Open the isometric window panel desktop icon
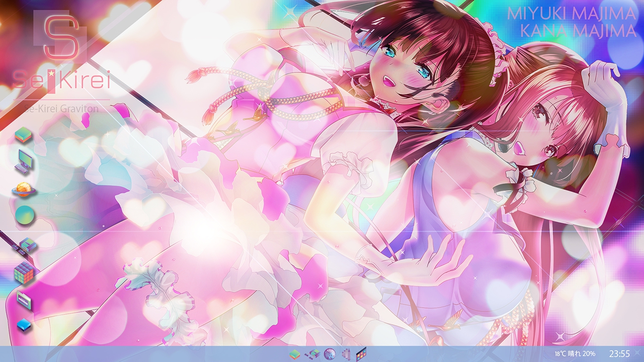Viewport: 644px width, 362px height. (x=24, y=300)
